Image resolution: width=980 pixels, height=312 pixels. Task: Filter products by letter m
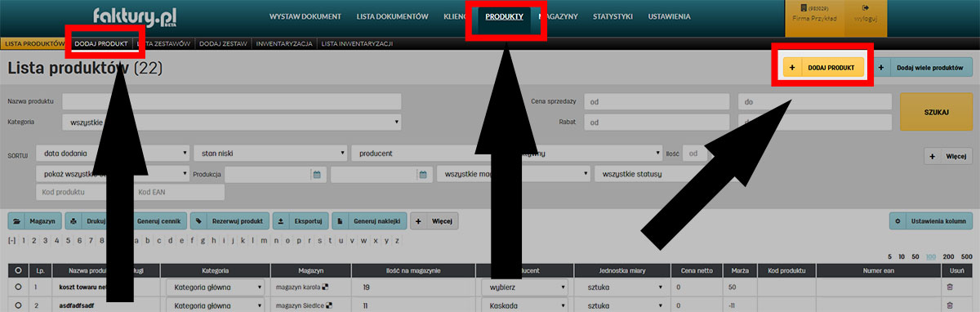[265, 241]
